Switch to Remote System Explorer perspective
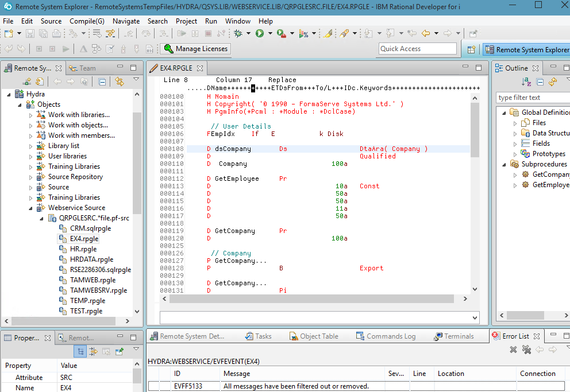Image resolution: width=570 pixels, height=392 pixels. coord(526,49)
